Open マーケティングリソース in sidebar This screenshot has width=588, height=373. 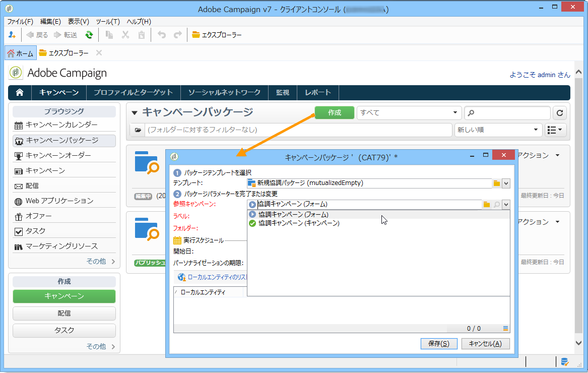click(64, 246)
